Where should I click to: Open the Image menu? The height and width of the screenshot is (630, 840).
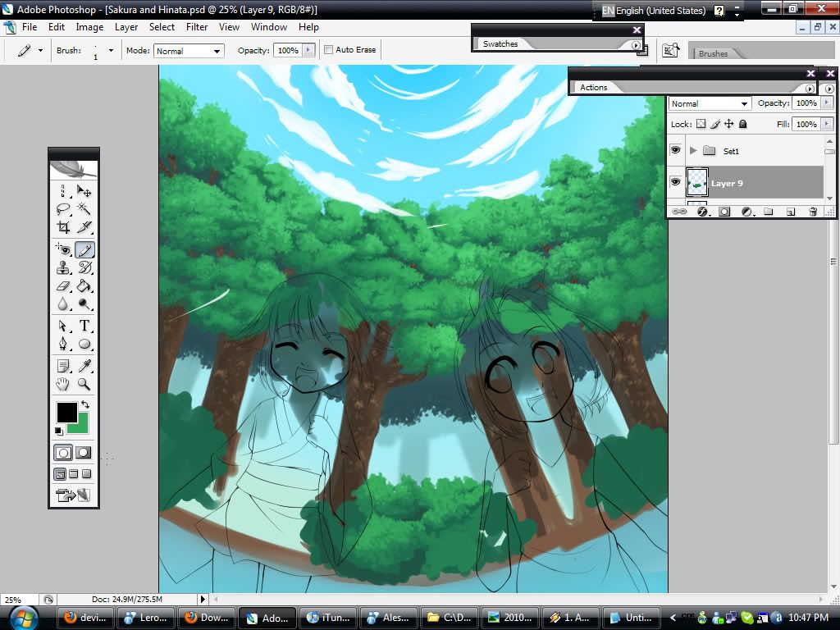89,27
